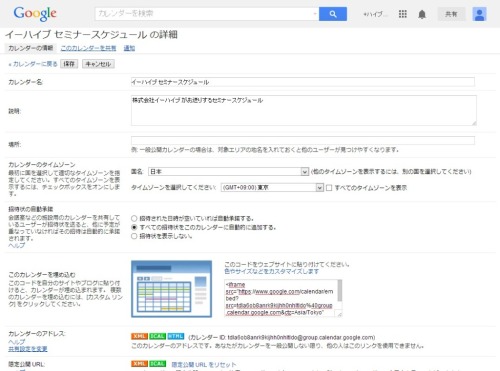Click the green ICAL icon in calendar address
This screenshot has width=500, height=371.
click(x=157, y=336)
